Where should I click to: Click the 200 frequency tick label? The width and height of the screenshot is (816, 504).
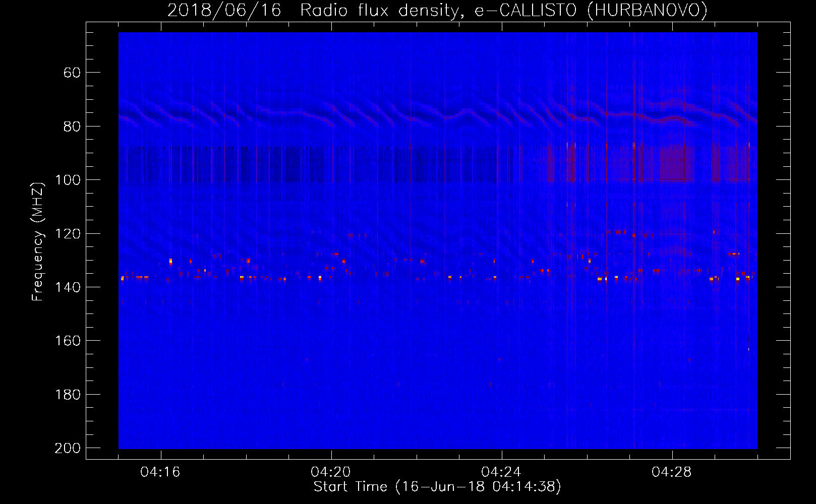[68, 449]
